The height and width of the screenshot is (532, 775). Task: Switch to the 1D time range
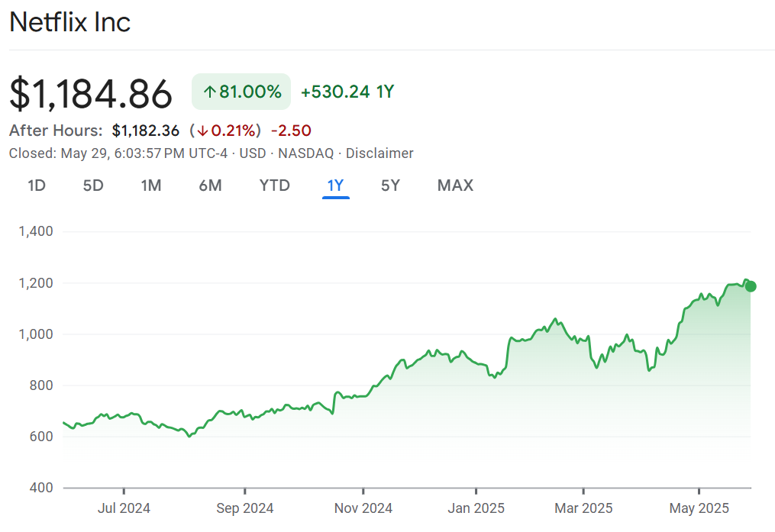(x=37, y=185)
